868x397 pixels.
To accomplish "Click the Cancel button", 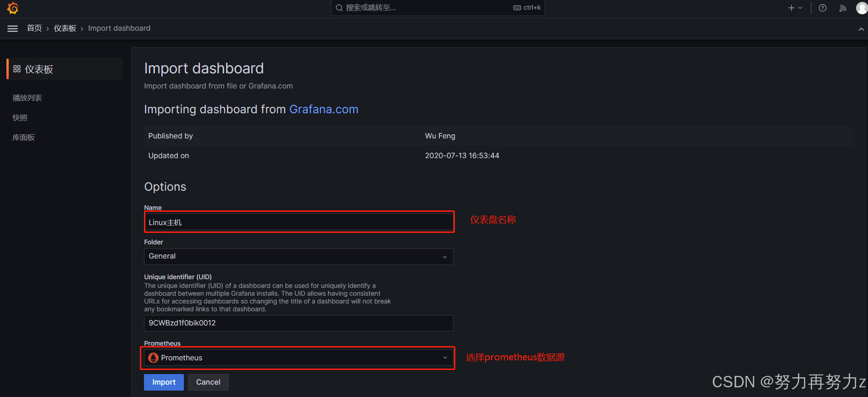I will click(x=208, y=382).
